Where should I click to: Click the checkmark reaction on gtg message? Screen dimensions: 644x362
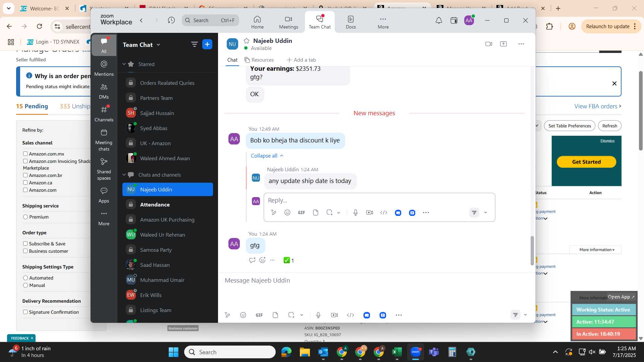pyautogui.click(x=289, y=260)
